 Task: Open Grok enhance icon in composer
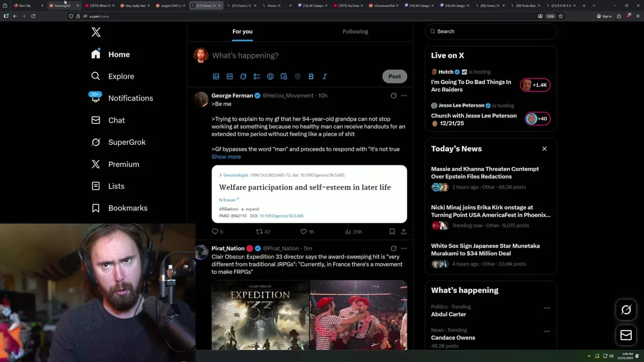click(243, 76)
